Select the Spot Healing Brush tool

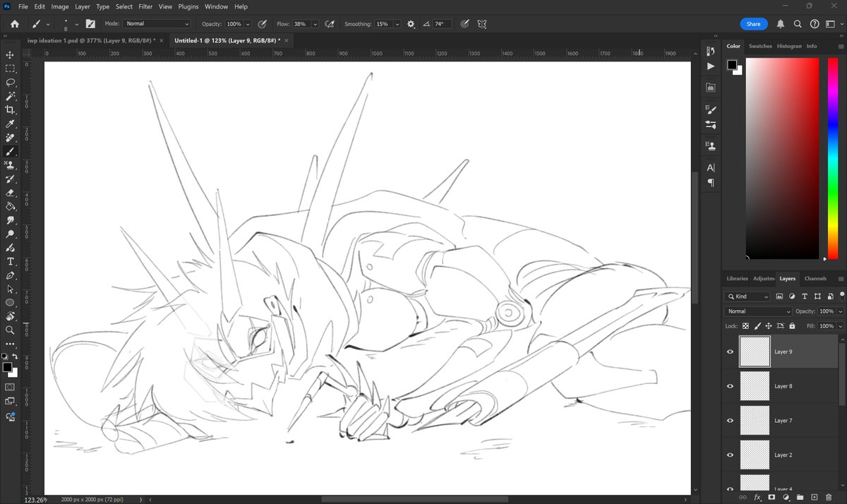[10, 138]
